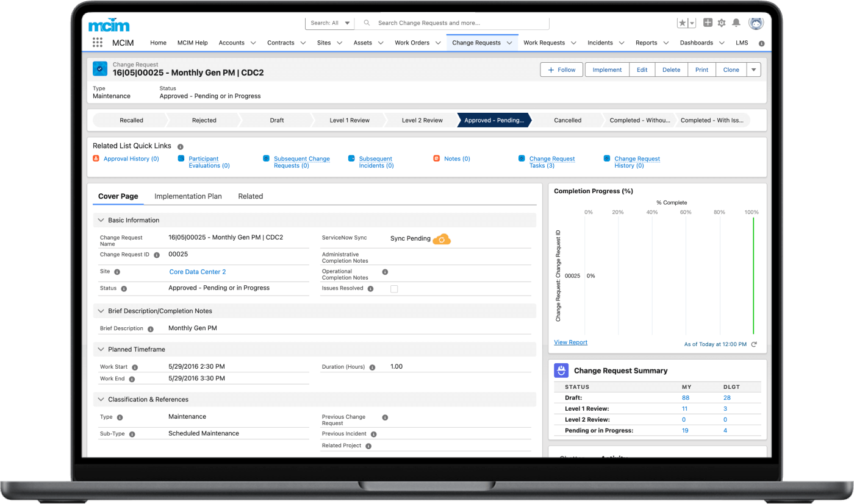Click the Implement button
Image resolution: width=854 pixels, height=504 pixels.
tap(607, 69)
